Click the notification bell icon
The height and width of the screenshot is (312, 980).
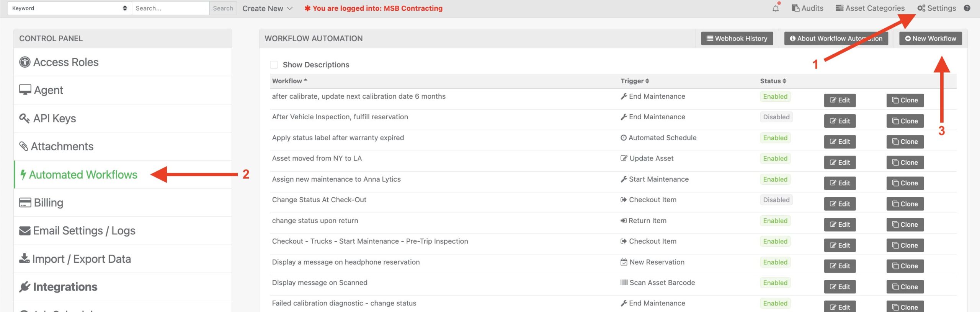click(776, 8)
